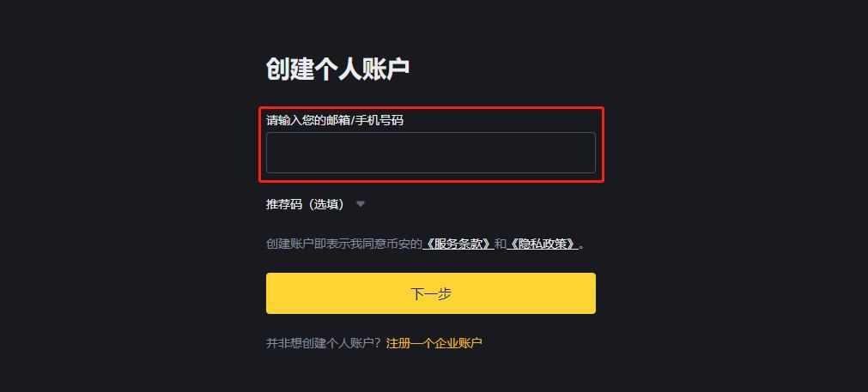
Task: Proceed to the next registration step
Action: click(431, 293)
